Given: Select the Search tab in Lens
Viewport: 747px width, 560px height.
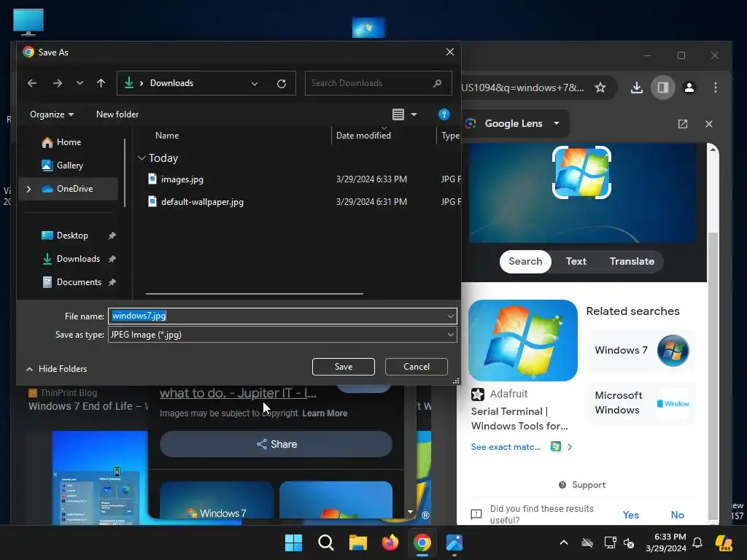Looking at the screenshot, I should (525, 262).
